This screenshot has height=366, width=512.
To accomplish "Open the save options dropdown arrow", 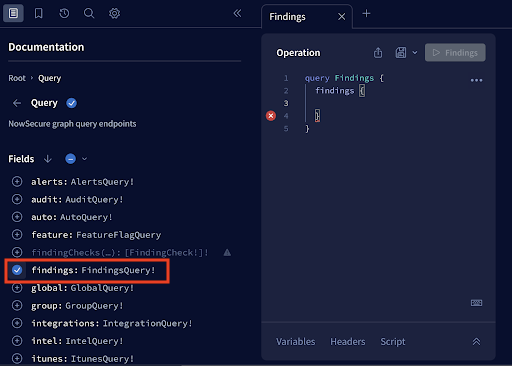I will 415,53.
